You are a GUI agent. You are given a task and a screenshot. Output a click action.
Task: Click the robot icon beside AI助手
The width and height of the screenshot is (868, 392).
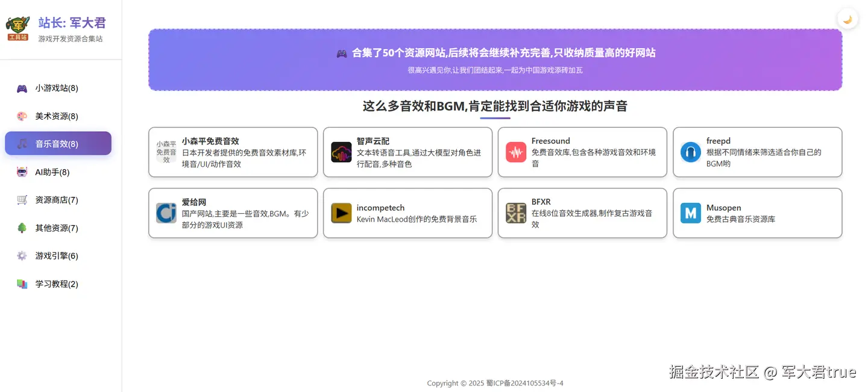click(22, 172)
